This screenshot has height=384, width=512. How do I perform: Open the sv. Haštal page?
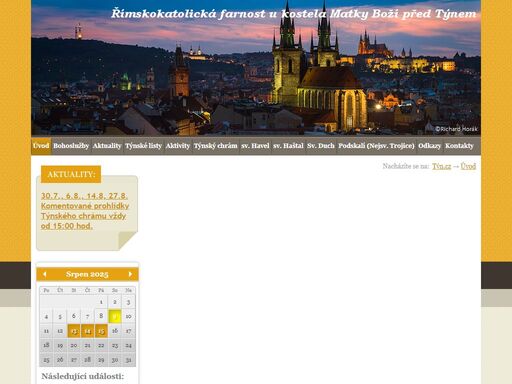(x=288, y=146)
